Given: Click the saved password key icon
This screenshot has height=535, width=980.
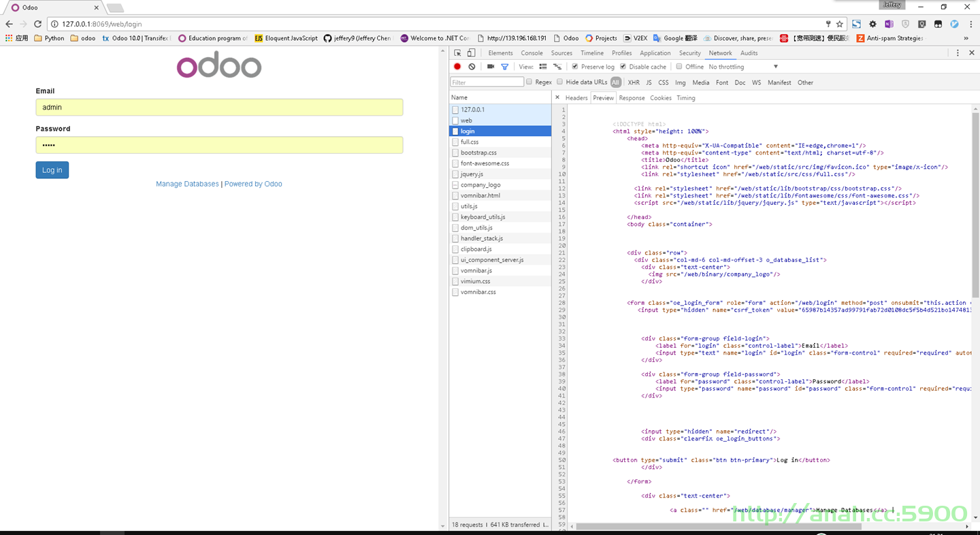Looking at the screenshot, I should (828, 24).
